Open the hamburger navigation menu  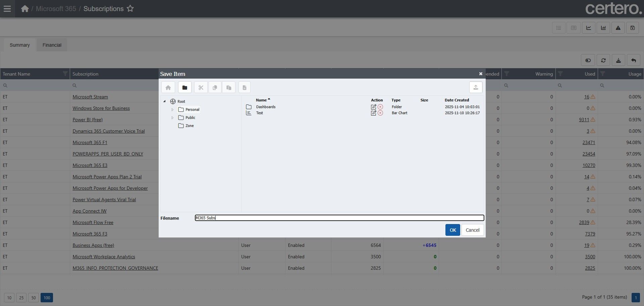tap(7, 9)
